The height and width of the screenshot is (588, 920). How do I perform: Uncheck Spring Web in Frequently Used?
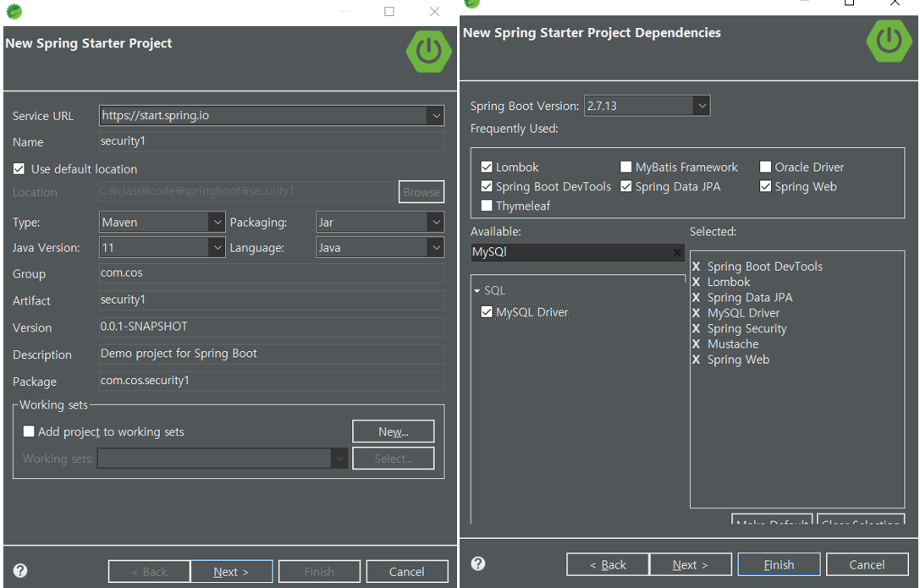pos(765,186)
